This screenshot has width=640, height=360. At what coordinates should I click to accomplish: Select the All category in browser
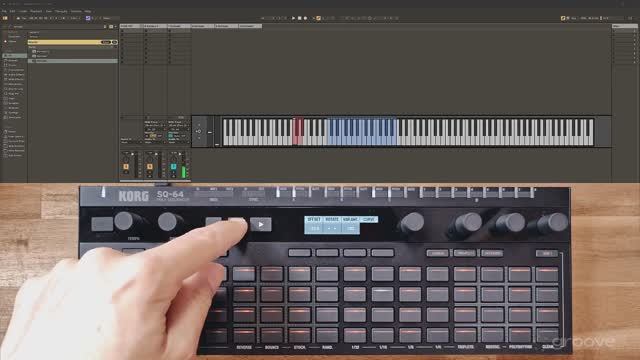click(x=15, y=56)
